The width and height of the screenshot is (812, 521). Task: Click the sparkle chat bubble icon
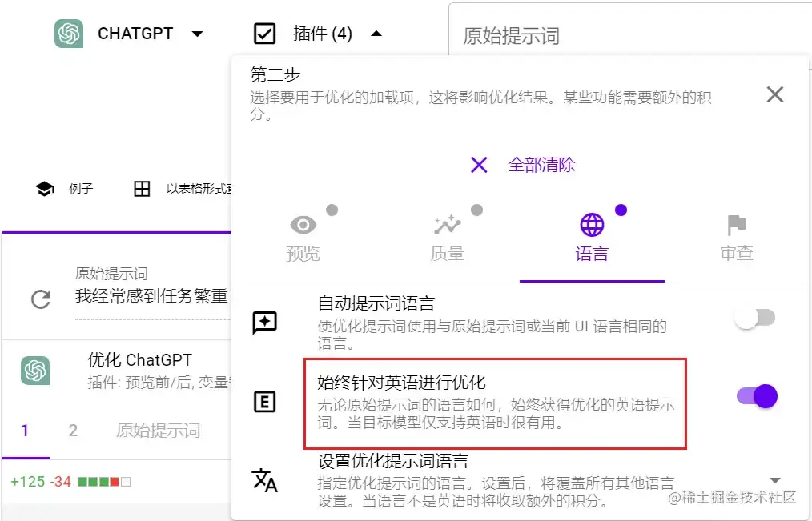[x=264, y=323]
